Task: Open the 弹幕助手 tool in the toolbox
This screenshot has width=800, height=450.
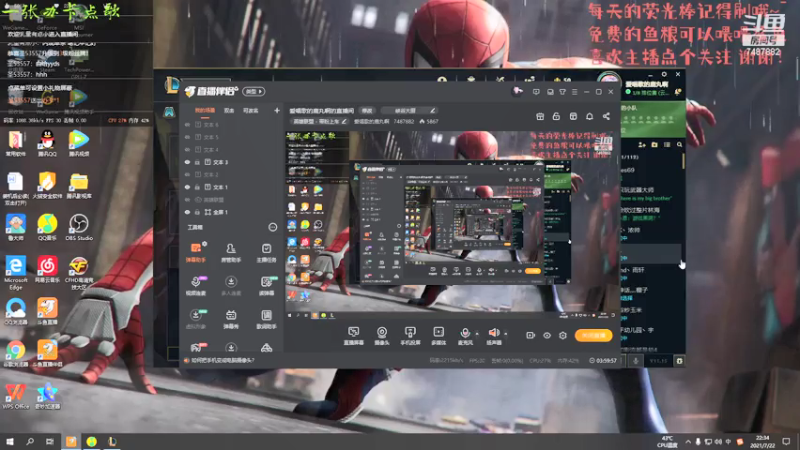Action: point(195,253)
